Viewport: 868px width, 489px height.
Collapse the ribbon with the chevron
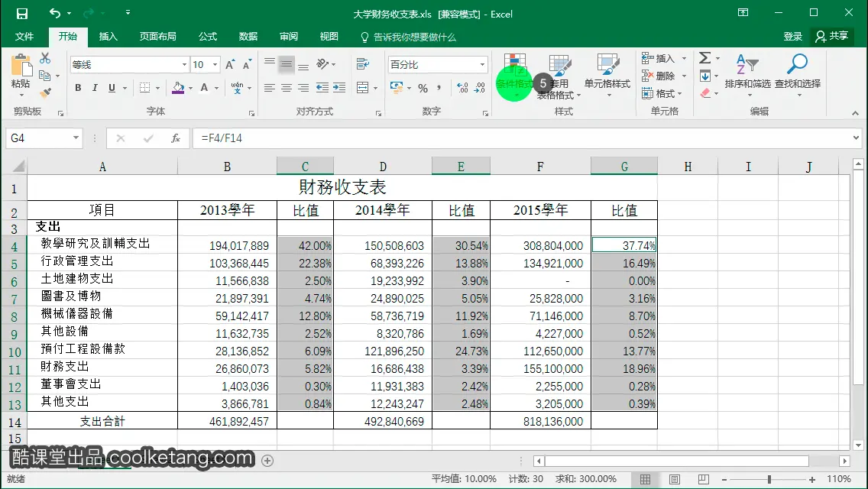(x=855, y=113)
